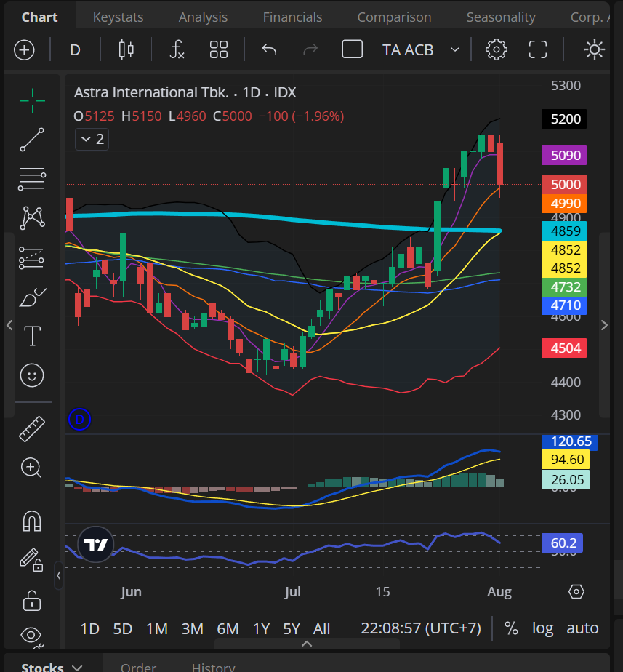
Task: Click the 60.2 RSI value label
Action: [x=563, y=543]
